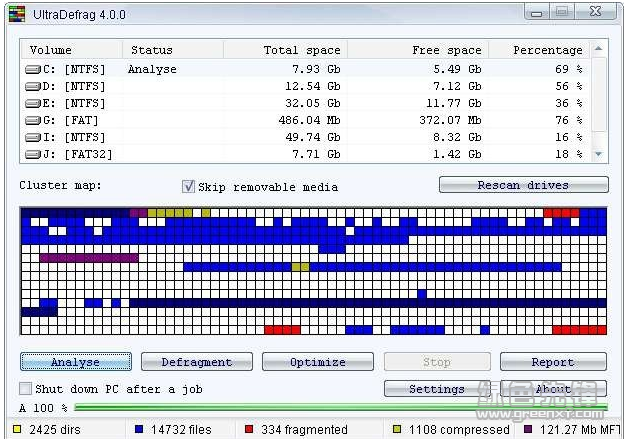Click the greyed-out Stop button

click(437, 362)
